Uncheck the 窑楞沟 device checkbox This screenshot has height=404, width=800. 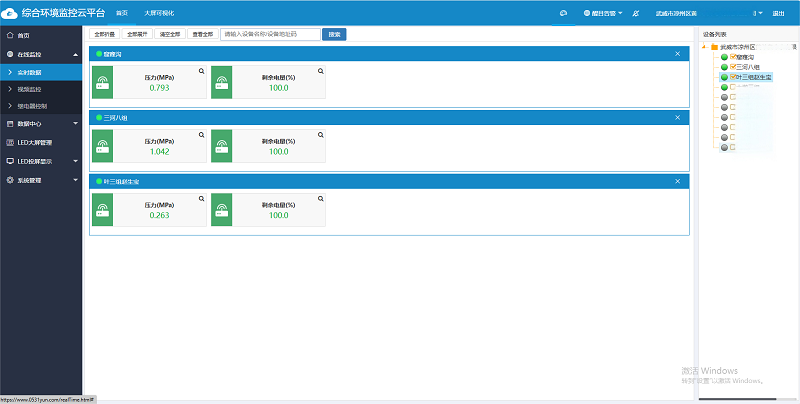(x=733, y=57)
